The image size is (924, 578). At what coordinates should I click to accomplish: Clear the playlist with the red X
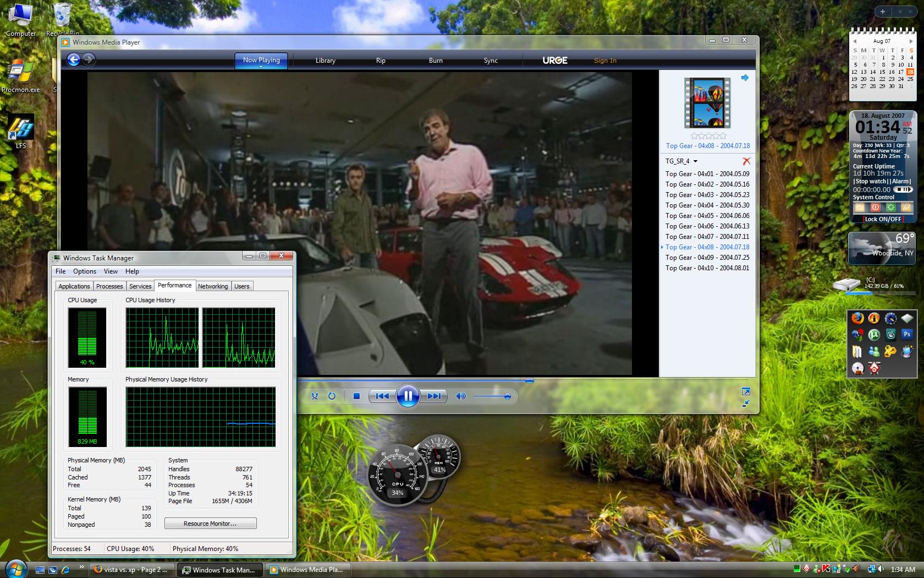[746, 161]
